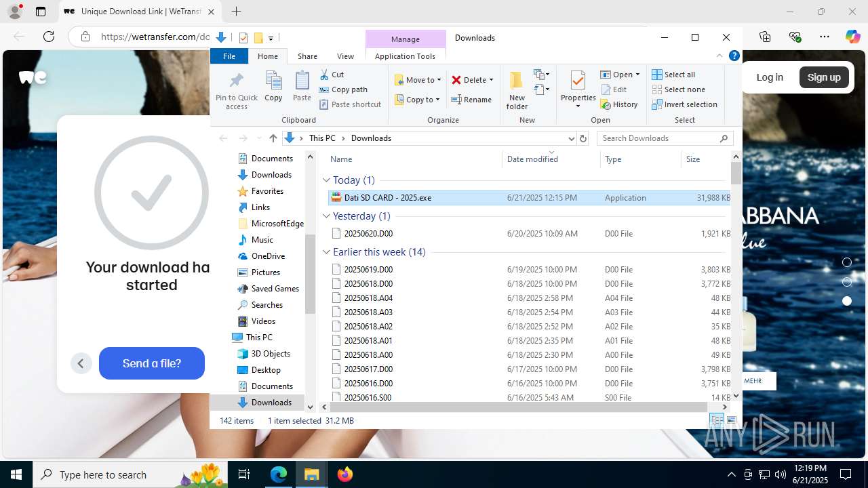Click the file list vertical scrollbar
868x488 pixels.
pos(736,174)
